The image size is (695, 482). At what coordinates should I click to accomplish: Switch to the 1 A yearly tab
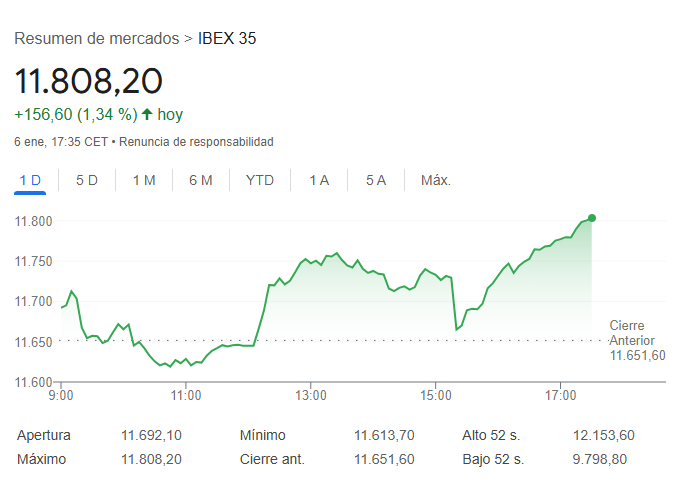[x=319, y=180]
